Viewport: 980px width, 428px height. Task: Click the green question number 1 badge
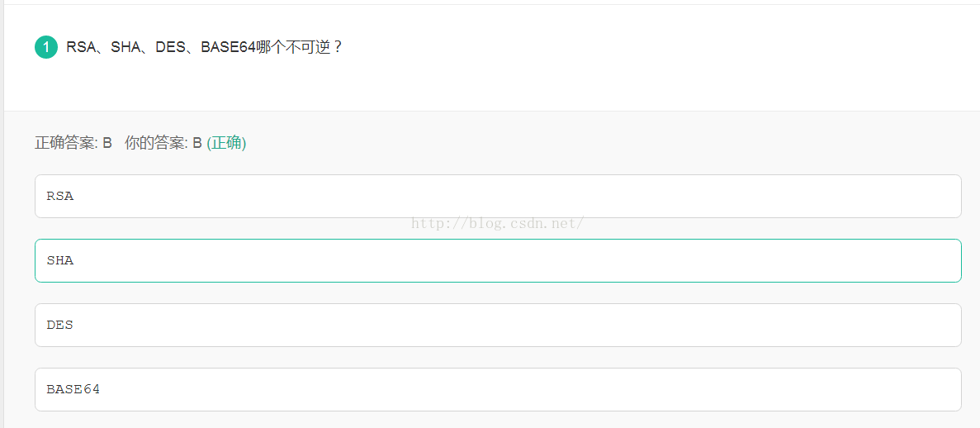tap(46, 47)
